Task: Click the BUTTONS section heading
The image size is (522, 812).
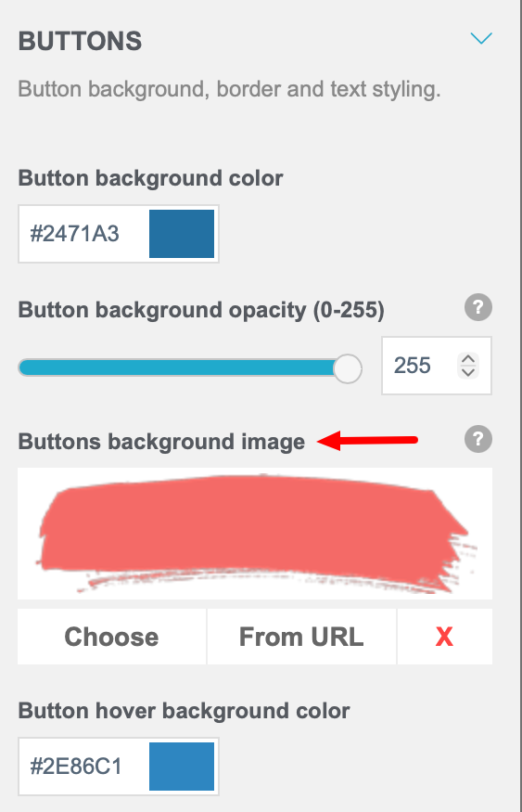Action: pyautogui.click(x=80, y=42)
